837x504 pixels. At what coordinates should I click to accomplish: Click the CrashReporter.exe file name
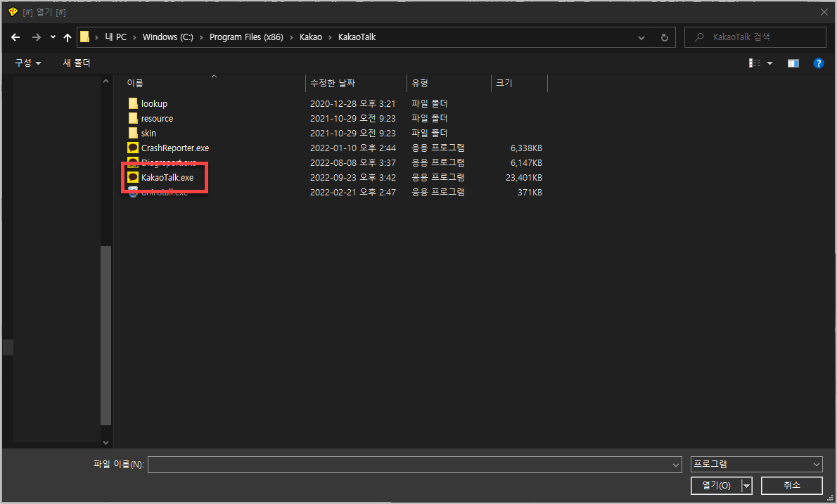(175, 148)
